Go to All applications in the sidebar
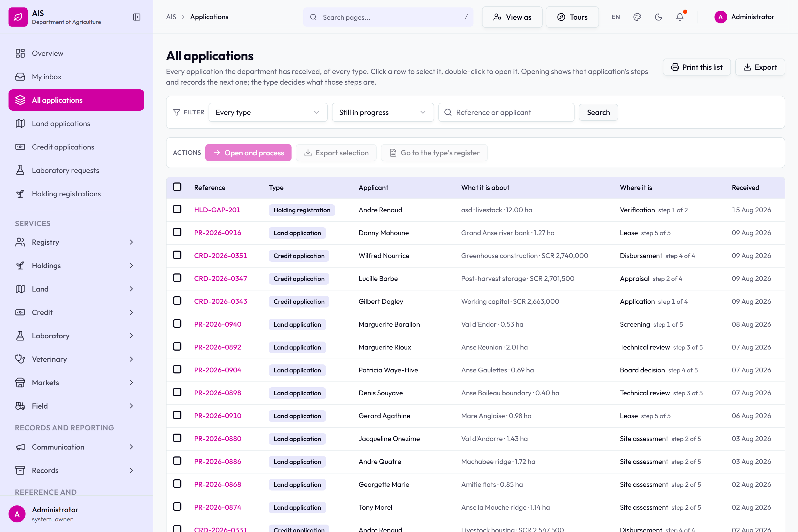Screen dimensions: 798x532 coord(76,100)
